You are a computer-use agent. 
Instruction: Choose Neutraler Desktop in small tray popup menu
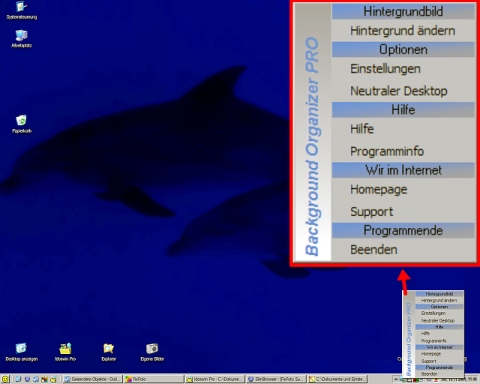(439, 321)
